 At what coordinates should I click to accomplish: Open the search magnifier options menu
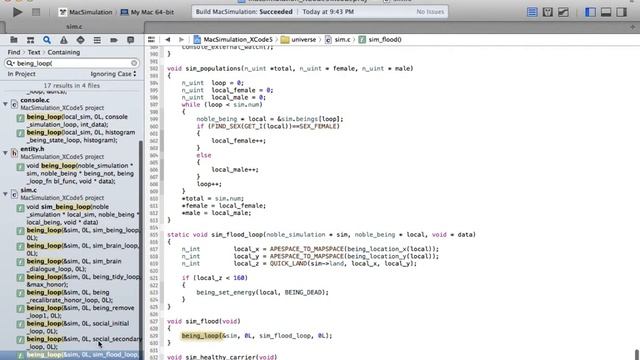pos(10,63)
